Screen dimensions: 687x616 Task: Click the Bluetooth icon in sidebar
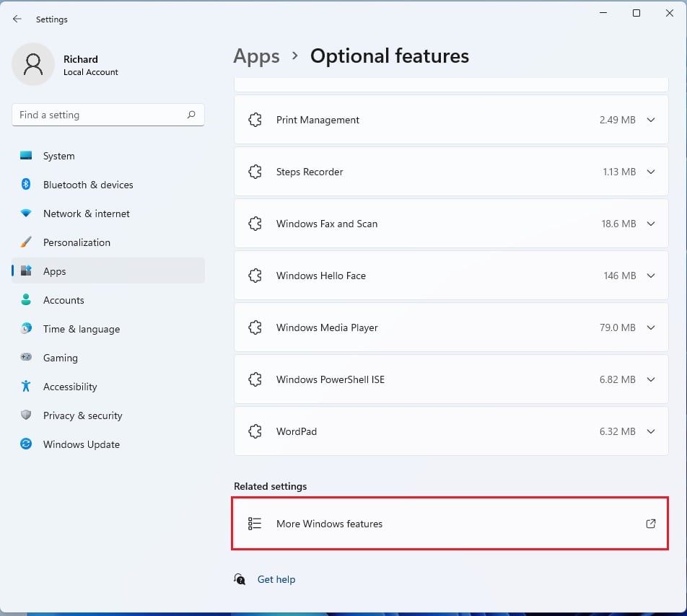pos(26,185)
